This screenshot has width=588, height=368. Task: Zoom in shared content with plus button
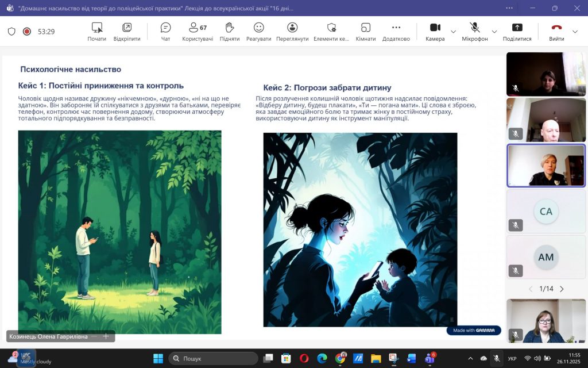(106, 336)
